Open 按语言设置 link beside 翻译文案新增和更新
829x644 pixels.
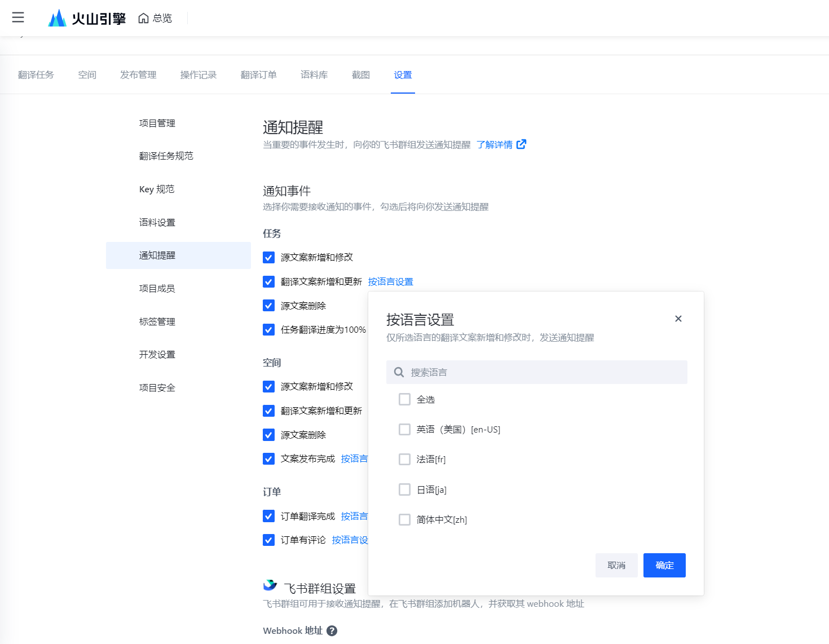390,281
